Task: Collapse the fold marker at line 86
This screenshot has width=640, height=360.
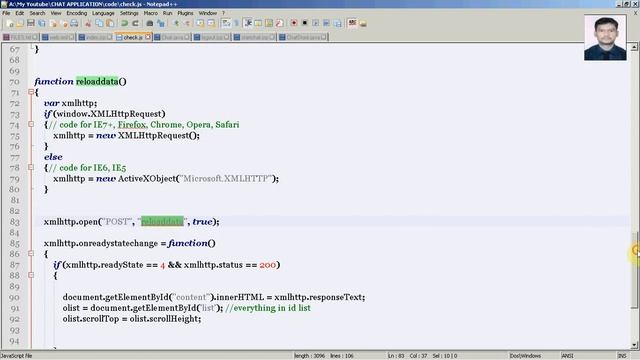Action: 31,253
